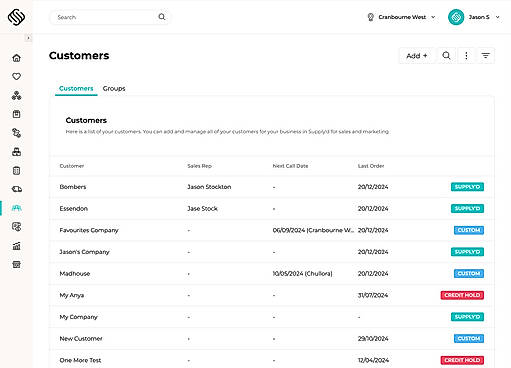Image resolution: width=511 pixels, height=368 pixels.
Task: Sort by the Sales Rep column header
Action: tap(199, 166)
